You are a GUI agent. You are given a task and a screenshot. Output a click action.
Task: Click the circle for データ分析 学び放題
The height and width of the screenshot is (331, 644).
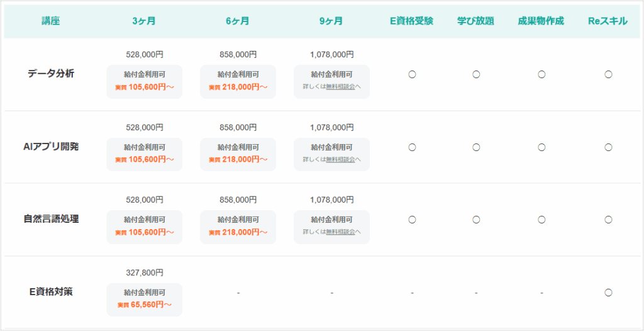click(x=476, y=74)
